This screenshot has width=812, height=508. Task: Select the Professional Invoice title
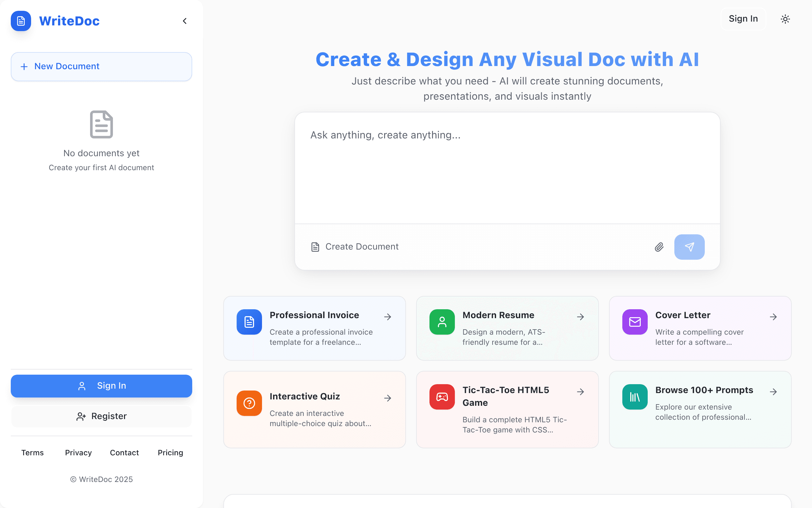click(x=314, y=315)
